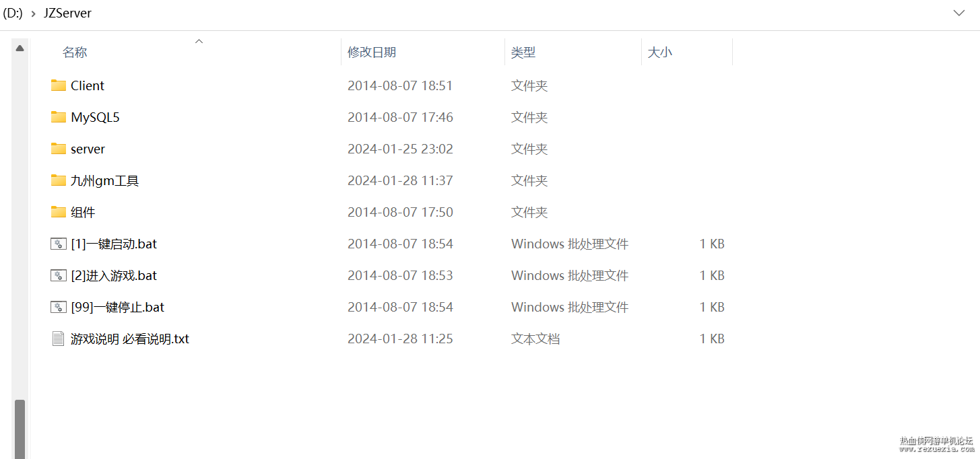Open the Client folder icon
This screenshot has height=459, width=980.
point(59,85)
